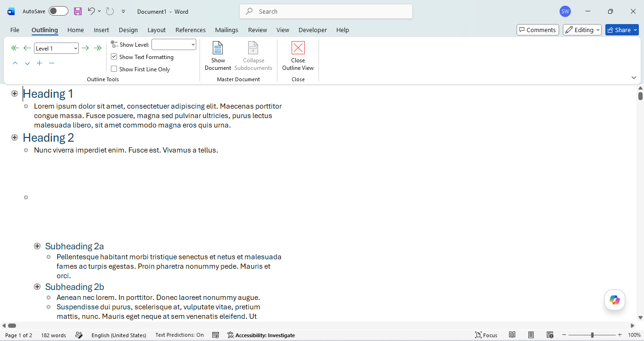Toggle the AutoSave switch

click(59, 11)
